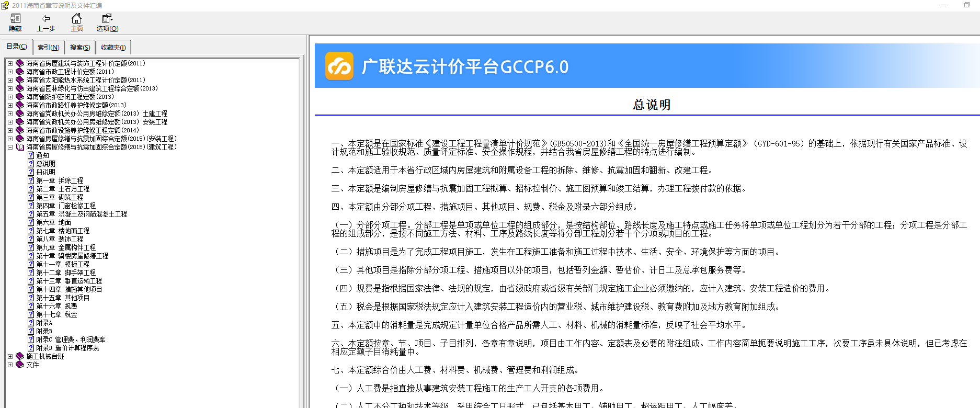Click book icon of 海南省党政机关办公用房维修定额(2013) 土建工程
Image resolution: width=980 pixels, height=408 pixels.
click(x=20, y=114)
